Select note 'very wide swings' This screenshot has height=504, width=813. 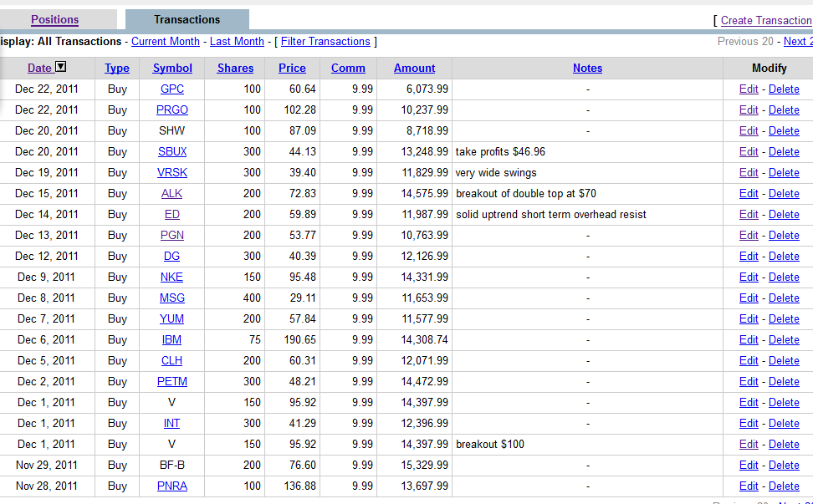496,172
